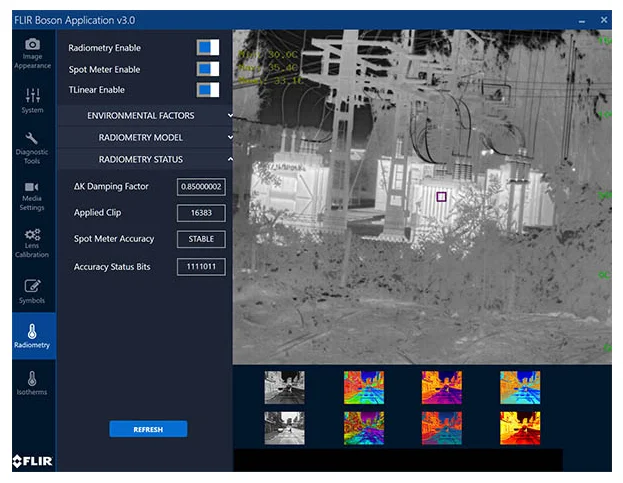Open the System sliders icon
The width and height of the screenshot is (623, 483).
click(33, 96)
